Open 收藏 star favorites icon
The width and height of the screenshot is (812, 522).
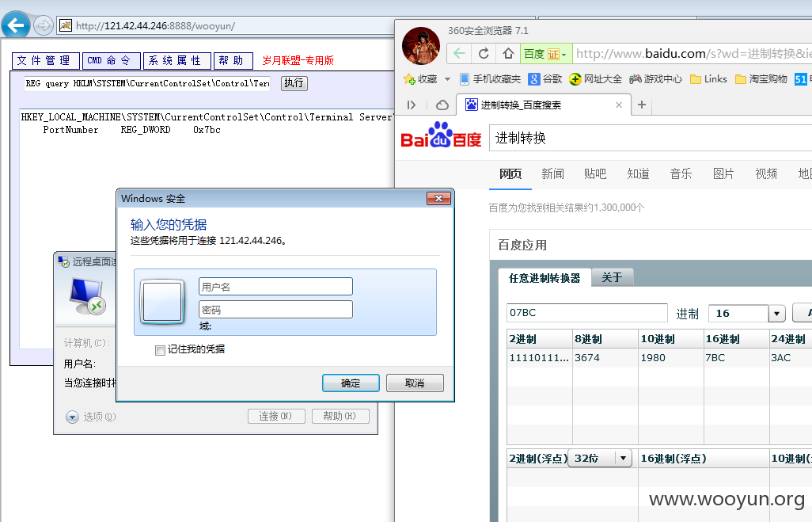pos(420,78)
